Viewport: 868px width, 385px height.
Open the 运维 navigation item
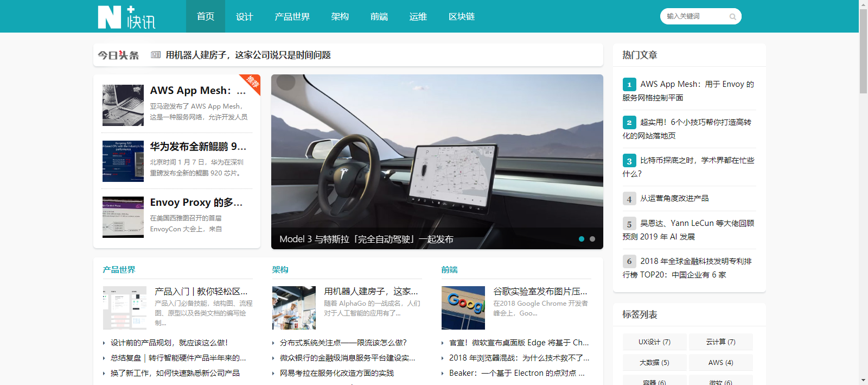tap(418, 16)
